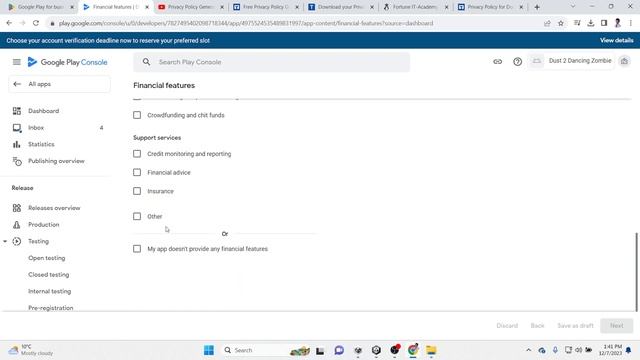Check Crowdfunding and chit funds
The image size is (640, 360).
pyautogui.click(x=137, y=115)
